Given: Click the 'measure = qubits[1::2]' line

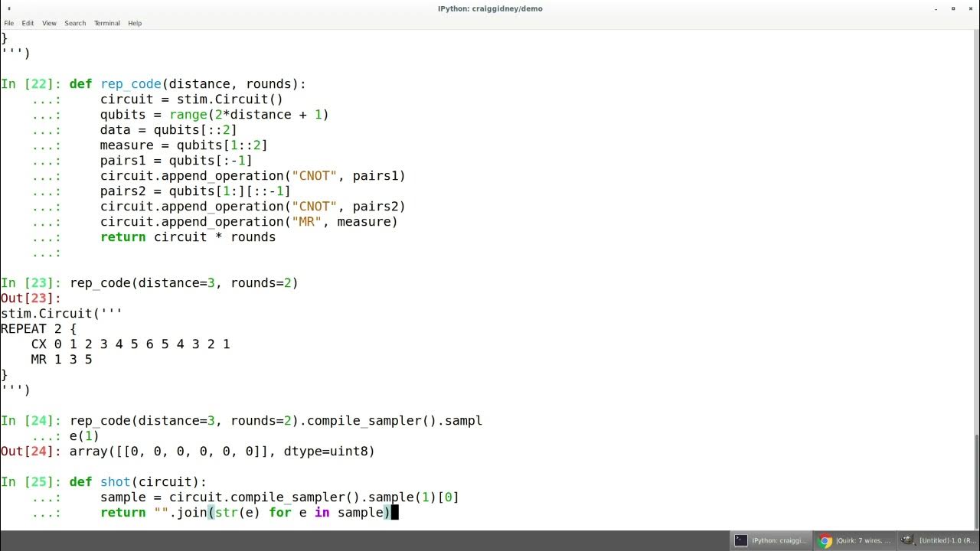Looking at the screenshot, I should (x=184, y=145).
